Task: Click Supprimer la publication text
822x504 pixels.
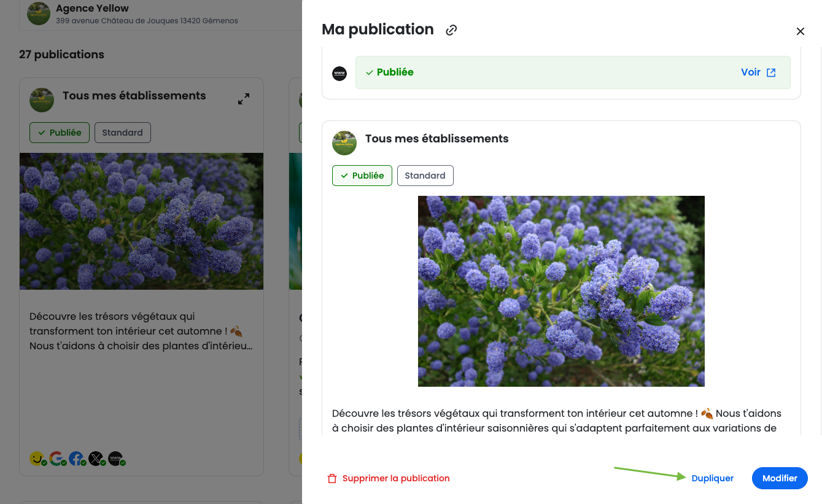Action: click(x=396, y=478)
